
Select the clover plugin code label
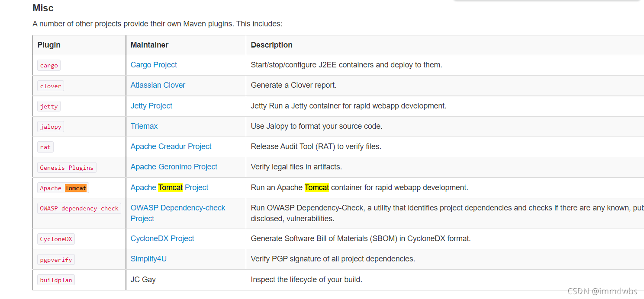(51, 86)
